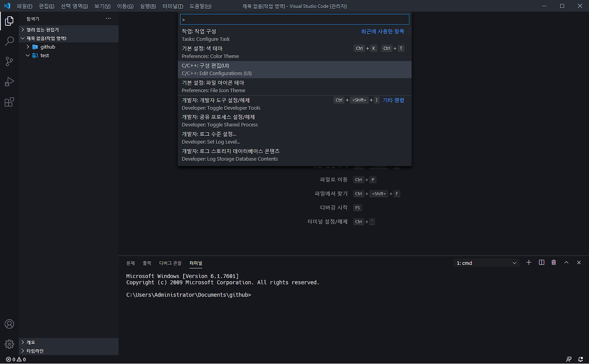The image size is (589, 364).
Task: Click the '터미널 설정/해제' shortcut hint
Action: tap(328, 222)
